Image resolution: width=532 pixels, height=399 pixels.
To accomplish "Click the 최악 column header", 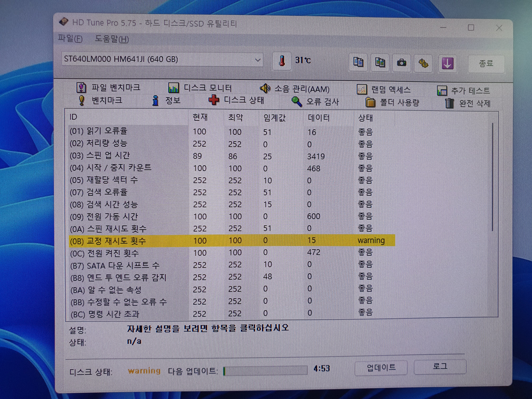I will click(236, 118).
